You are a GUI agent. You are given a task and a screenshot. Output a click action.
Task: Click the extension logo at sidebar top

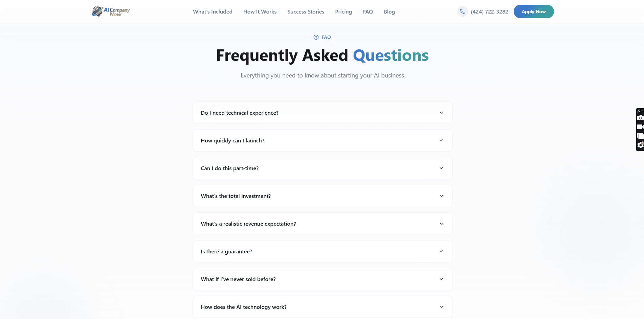639,111
